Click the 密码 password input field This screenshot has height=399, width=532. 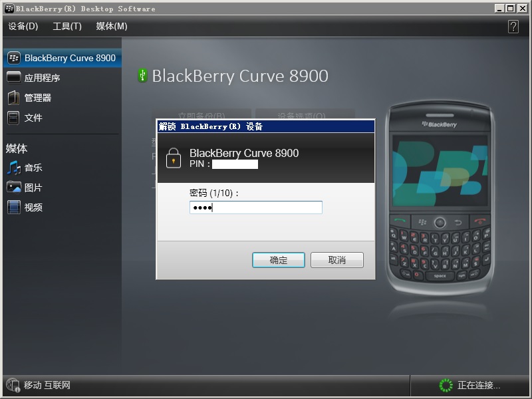click(256, 207)
